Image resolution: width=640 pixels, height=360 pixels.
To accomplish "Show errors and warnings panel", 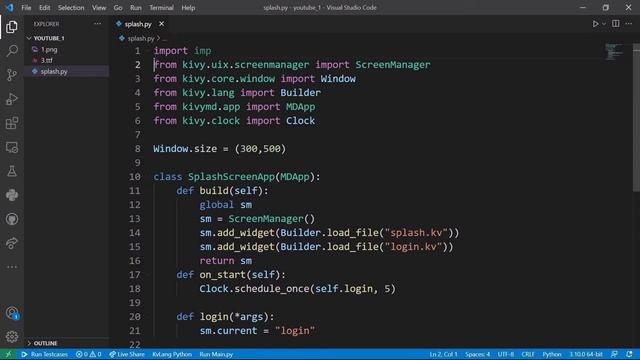I will pyautogui.click(x=89, y=354).
